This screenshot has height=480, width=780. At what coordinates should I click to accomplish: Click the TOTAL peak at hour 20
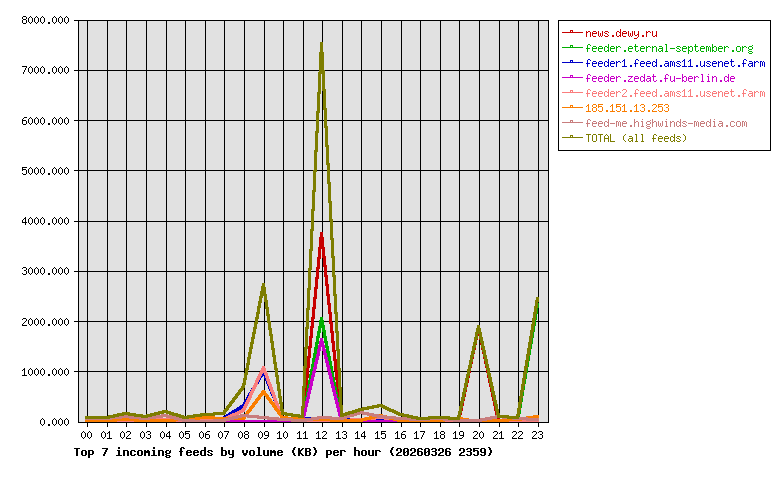click(479, 327)
